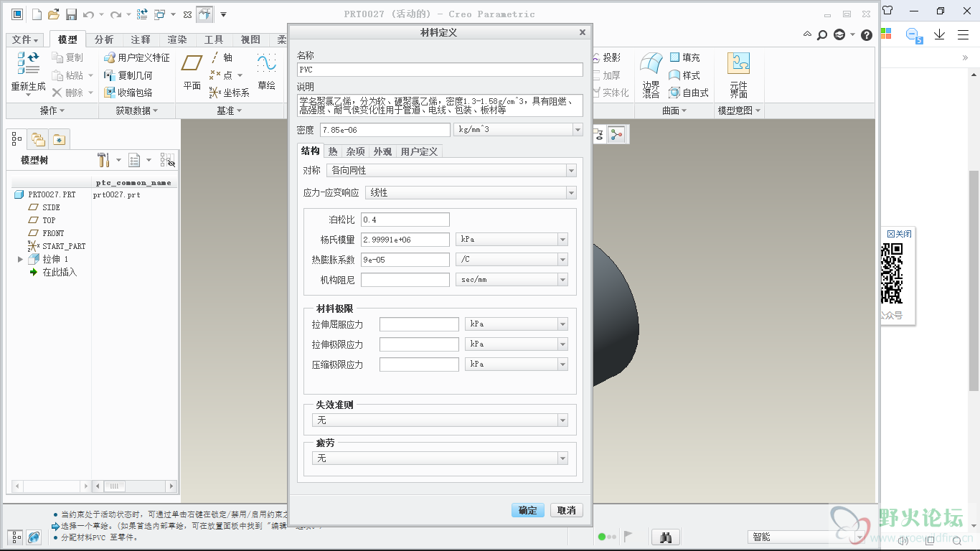This screenshot has height=551, width=980.
Task: Expand the 操作 ribbon group
Action: click(x=52, y=110)
